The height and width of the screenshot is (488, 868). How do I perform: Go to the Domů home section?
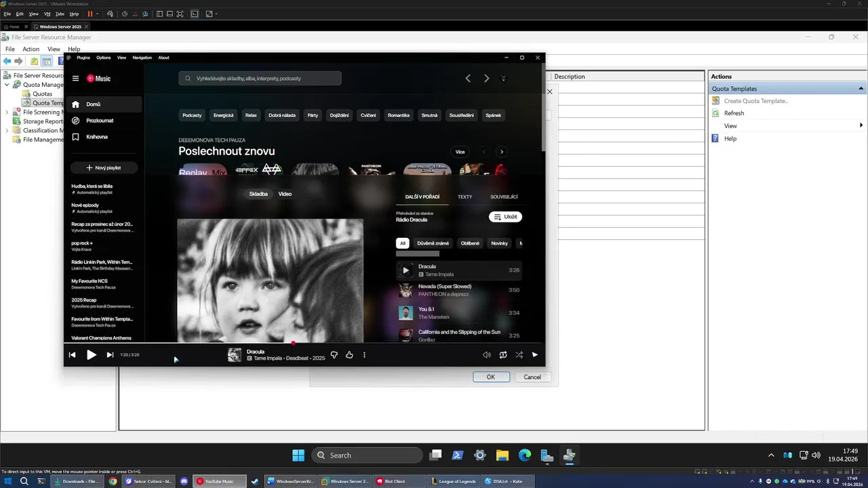103,104
